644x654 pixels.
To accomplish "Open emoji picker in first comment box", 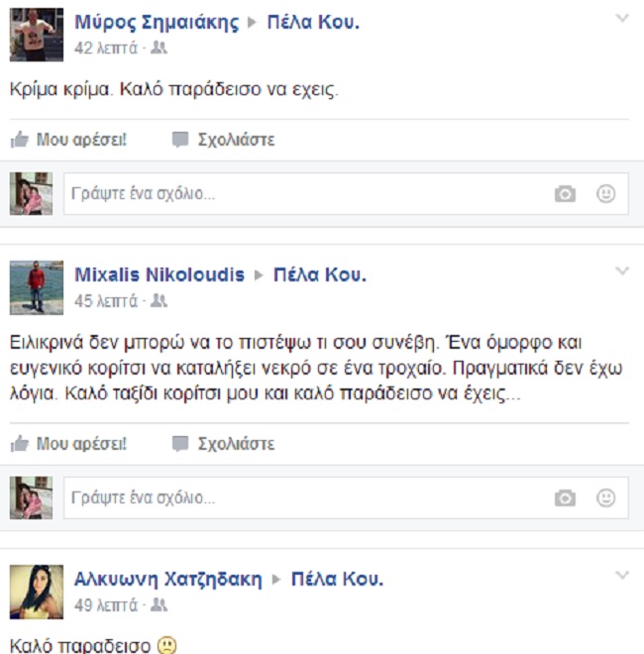I will 605,193.
